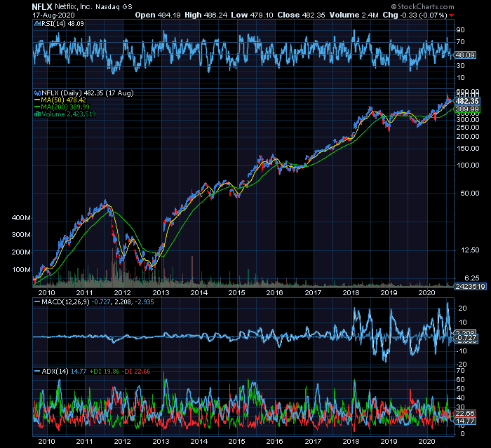The image size is (491, 448).
Task: Click the Volume 2.4M header value
Action: (x=354, y=15)
